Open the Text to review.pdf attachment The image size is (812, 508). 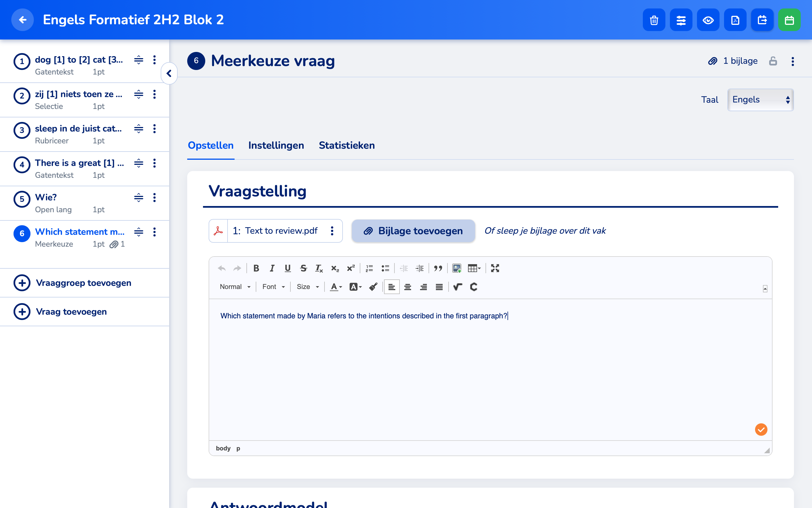[x=275, y=231]
